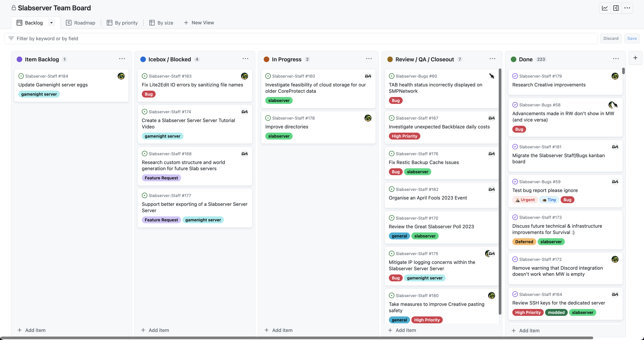Click assignee avatar on Slabserver-Staff #184 card
644x340 pixels.
(121, 76)
